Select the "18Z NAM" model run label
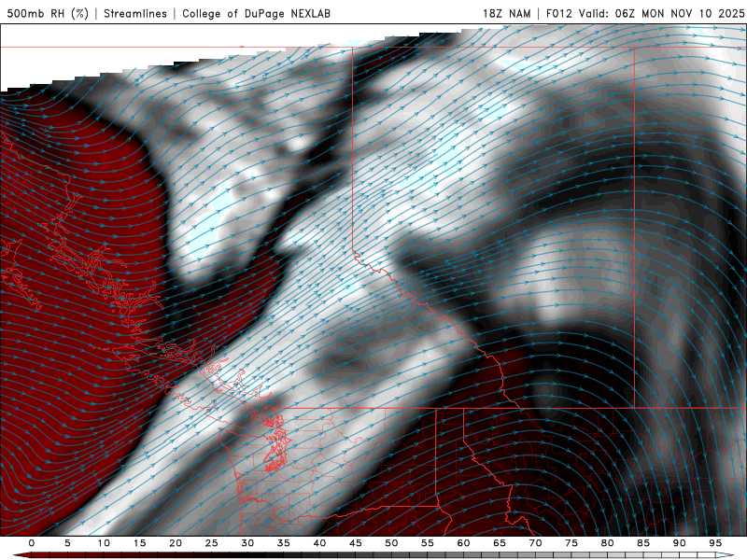747x560 pixels. click(506, 13)
